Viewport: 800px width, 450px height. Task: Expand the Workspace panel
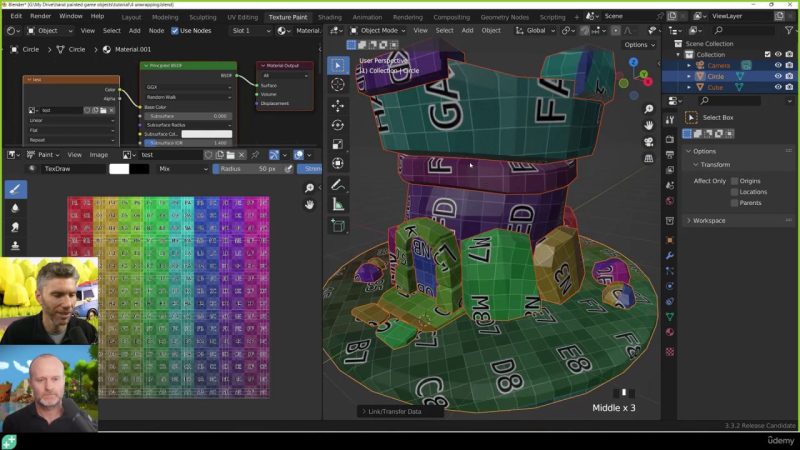709,220
